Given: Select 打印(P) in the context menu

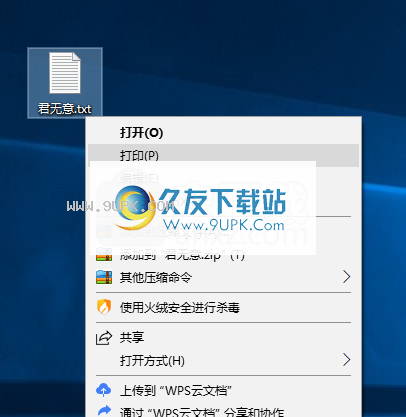Looking at the screenshot, I should [x=223, y=155].
